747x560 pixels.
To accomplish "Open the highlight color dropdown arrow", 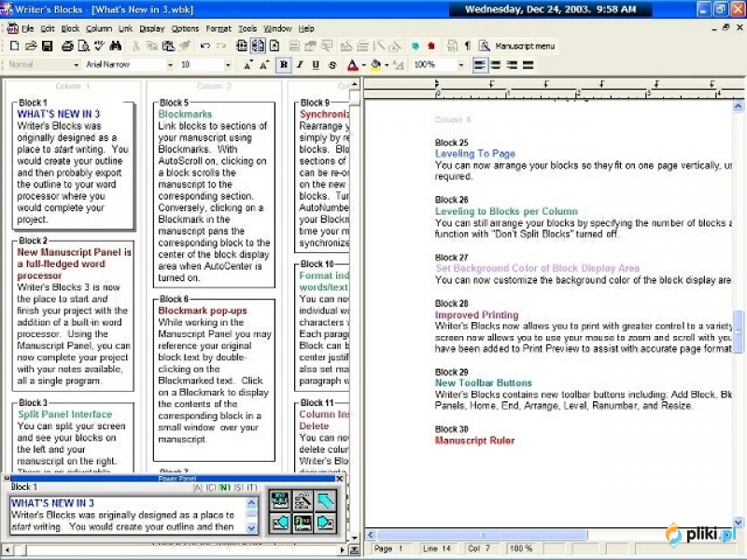I will pos(387,64).
